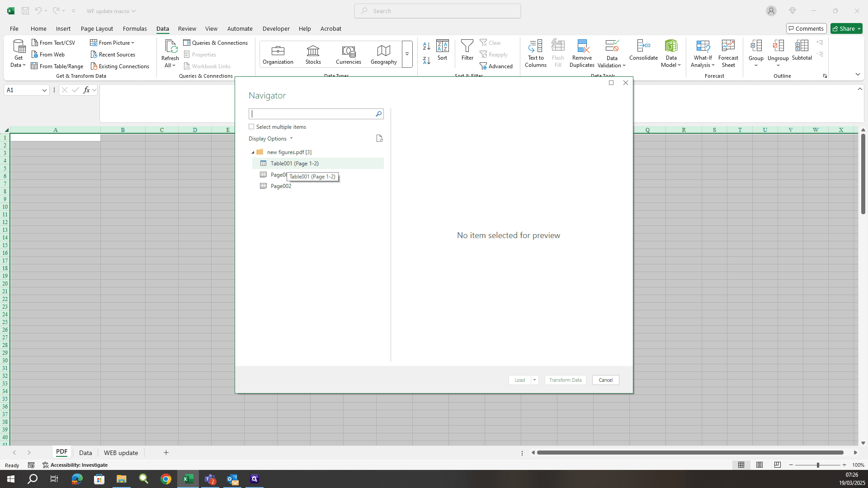Click vertical scrollbar of worksheet

click(x=863, y=174)
